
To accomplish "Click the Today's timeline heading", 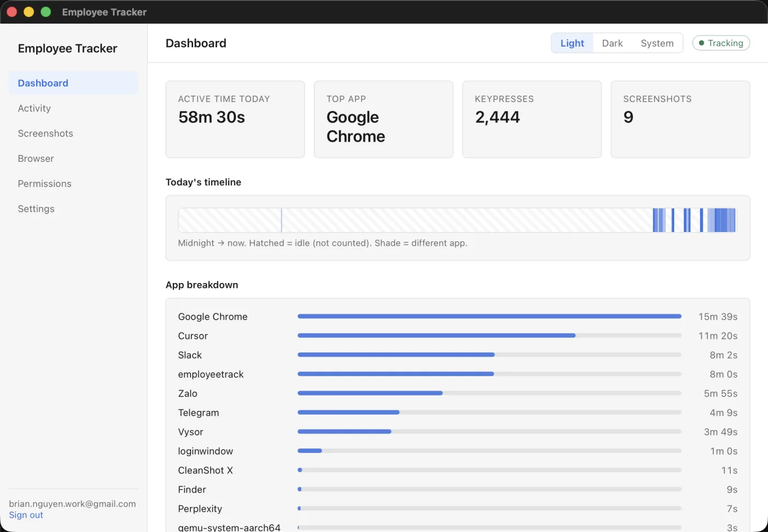I will (204, 182).
